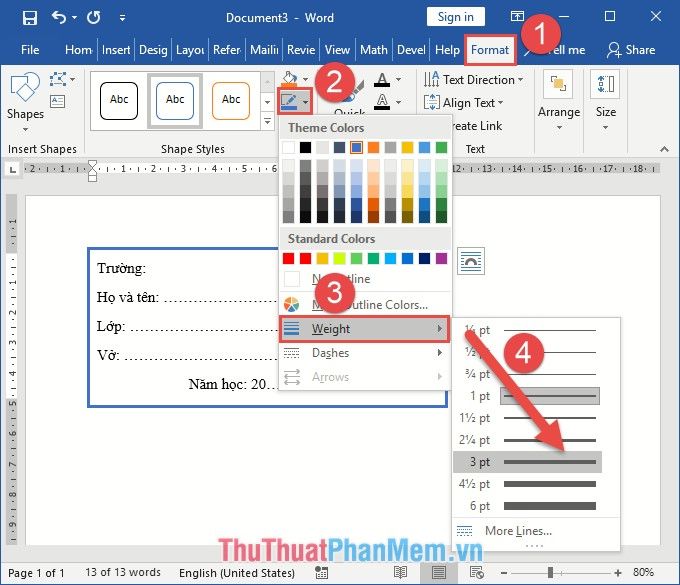
Task: Open the Align Text dropdown
Action: click(x=464, y=103)
